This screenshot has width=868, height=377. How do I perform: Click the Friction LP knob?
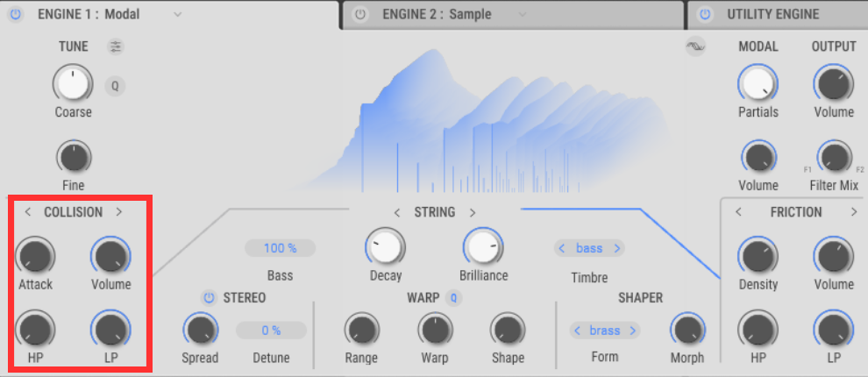point(834,331)
